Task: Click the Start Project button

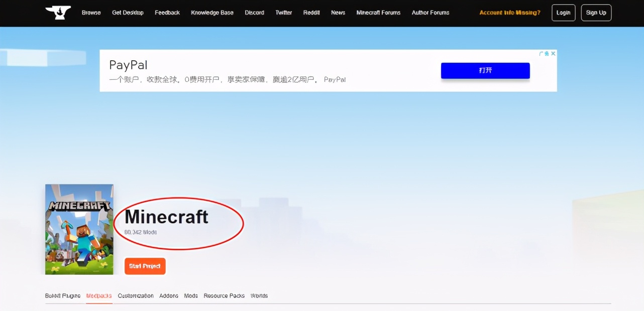Action: (145, 266)
